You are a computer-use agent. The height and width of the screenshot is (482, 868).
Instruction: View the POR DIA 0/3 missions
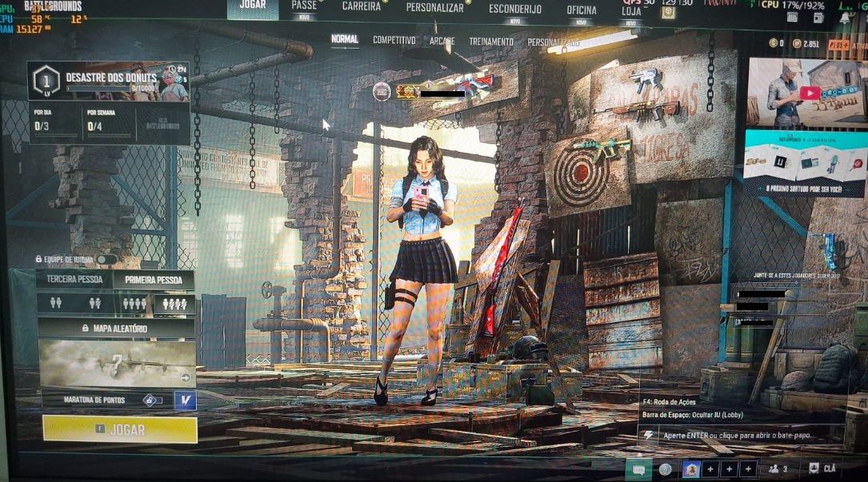[x=54, y=121]
